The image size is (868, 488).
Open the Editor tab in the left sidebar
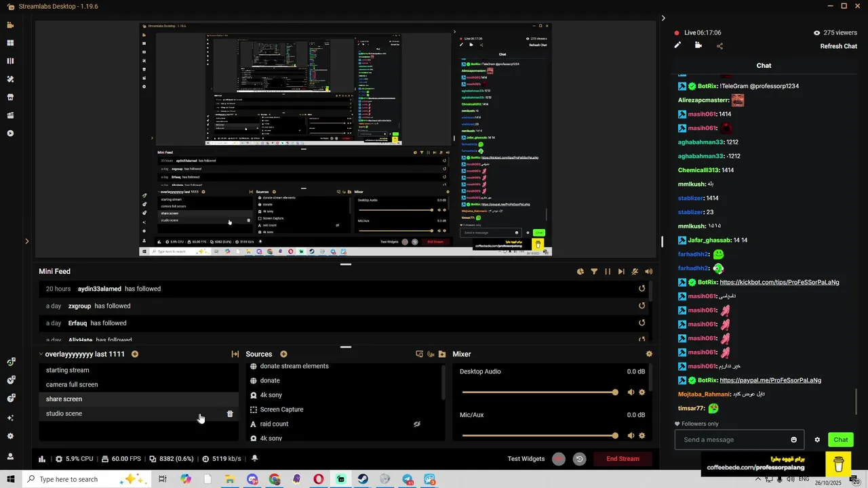coord(10,25)
